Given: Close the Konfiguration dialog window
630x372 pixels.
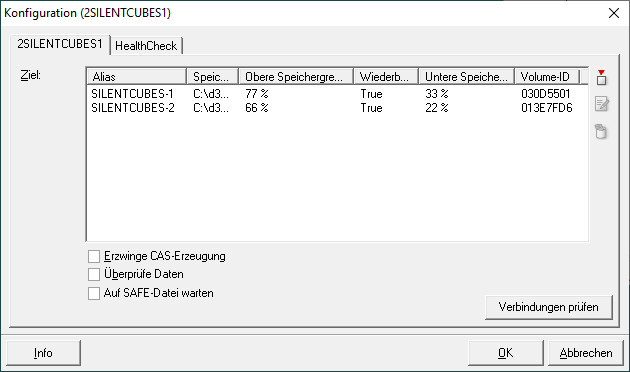Looking at the screenshot, I should pyautogui.click(x=614, y=13).
